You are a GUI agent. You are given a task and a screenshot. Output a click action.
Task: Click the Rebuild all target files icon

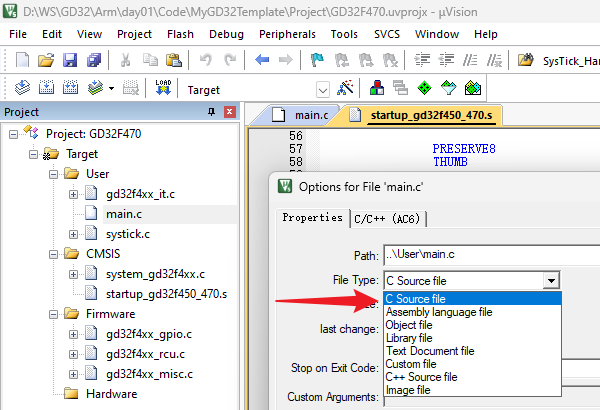pos(70,88)
